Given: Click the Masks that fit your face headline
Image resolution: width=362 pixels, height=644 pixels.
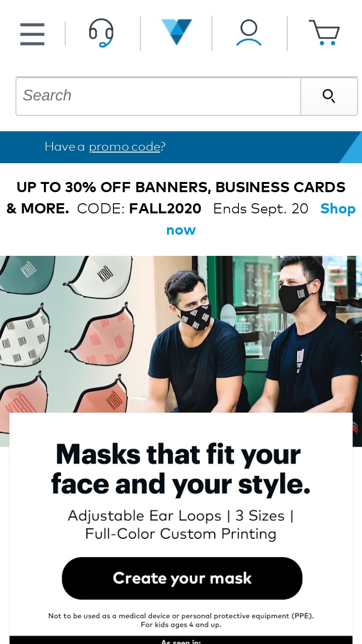Looking at the screenshot, I should 181,469.
